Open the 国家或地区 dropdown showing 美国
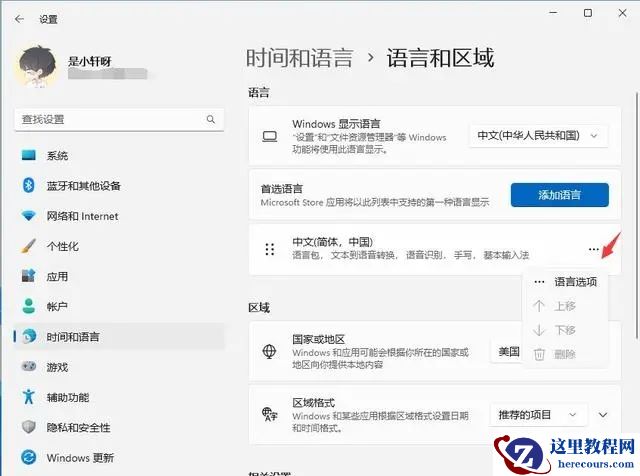Viewport: 640px width, 476px height. pyautogui.click(x=507, y=351)
